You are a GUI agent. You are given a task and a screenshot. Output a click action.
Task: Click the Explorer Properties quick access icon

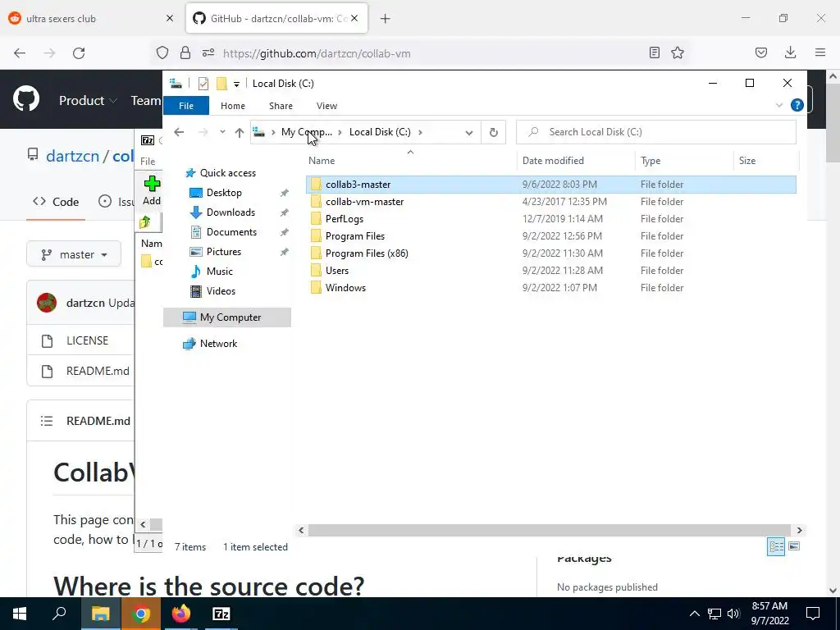203,84
